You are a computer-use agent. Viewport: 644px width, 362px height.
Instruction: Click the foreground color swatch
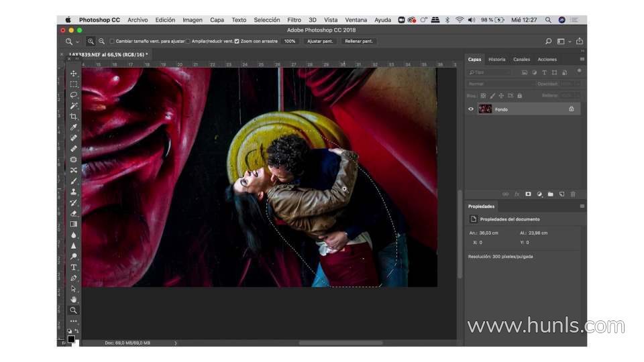70,339
